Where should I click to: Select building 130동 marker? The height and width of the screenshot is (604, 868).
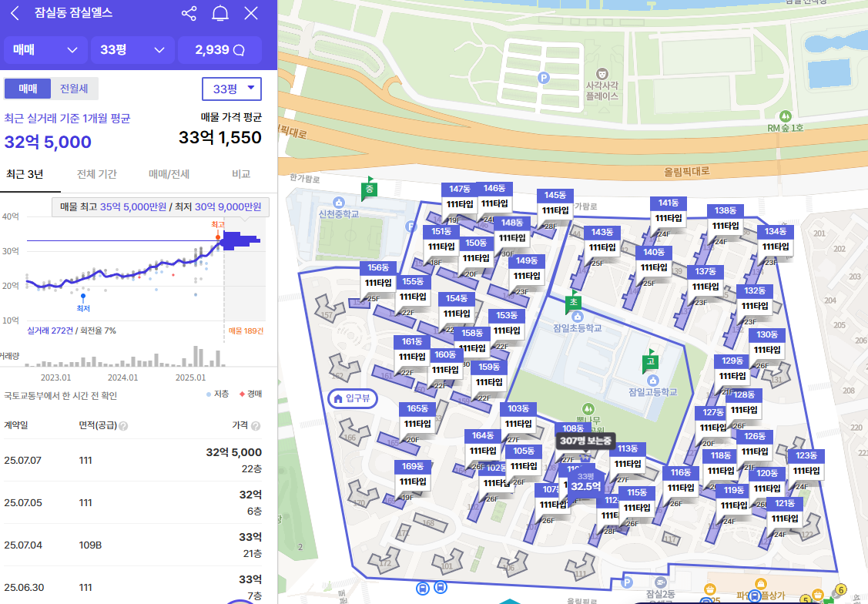(767, 342)
